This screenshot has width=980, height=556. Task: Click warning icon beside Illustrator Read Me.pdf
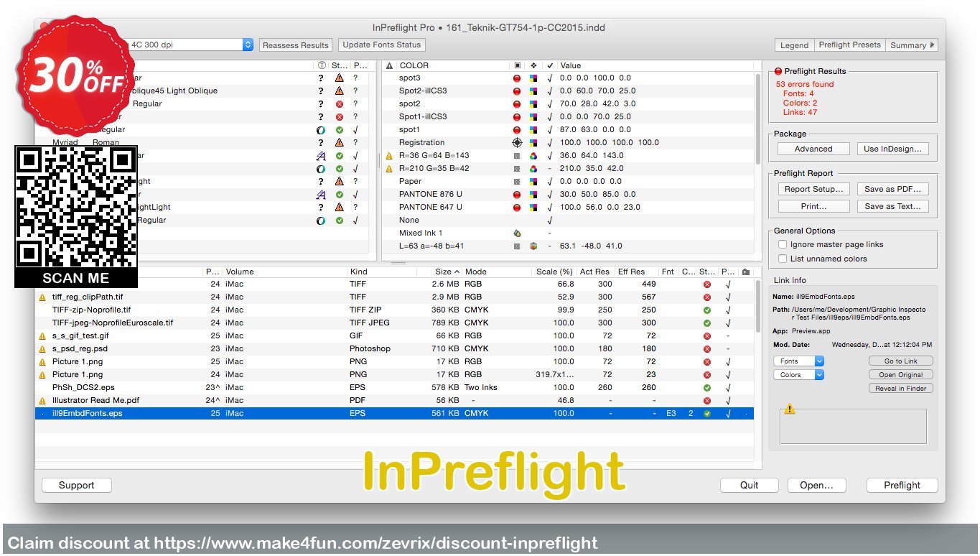click(42, 400)
